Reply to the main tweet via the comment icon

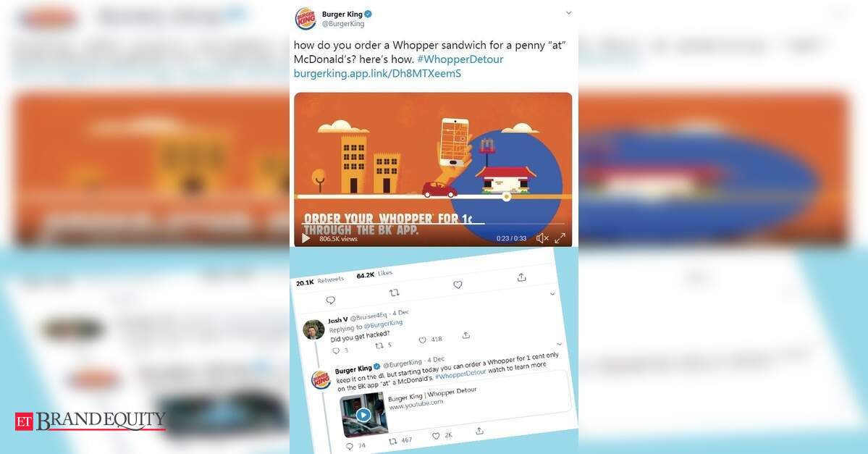pos(331,300)
